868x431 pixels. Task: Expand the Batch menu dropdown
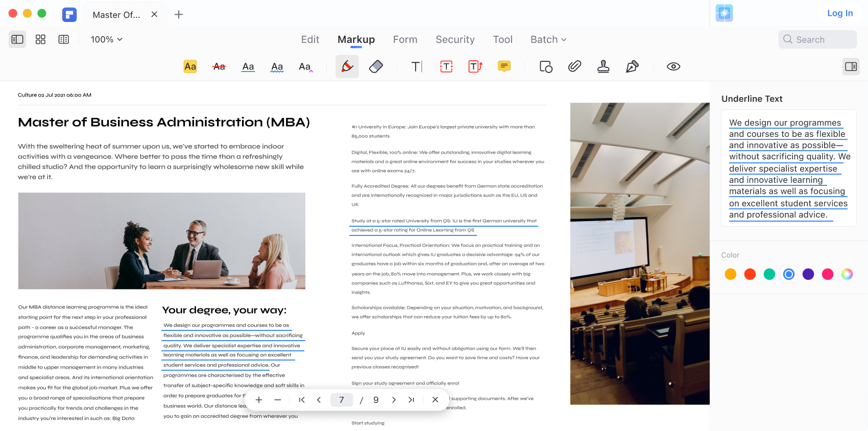coord(548,39)
